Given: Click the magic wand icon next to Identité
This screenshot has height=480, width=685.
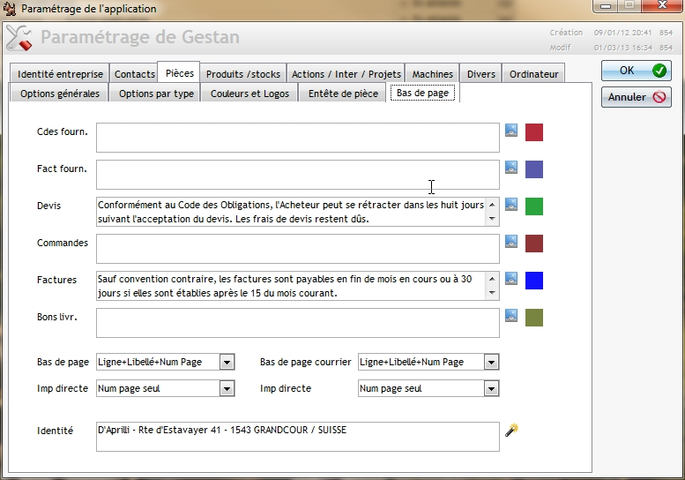Looking at the screenshot, I should (x=512, y=430).
